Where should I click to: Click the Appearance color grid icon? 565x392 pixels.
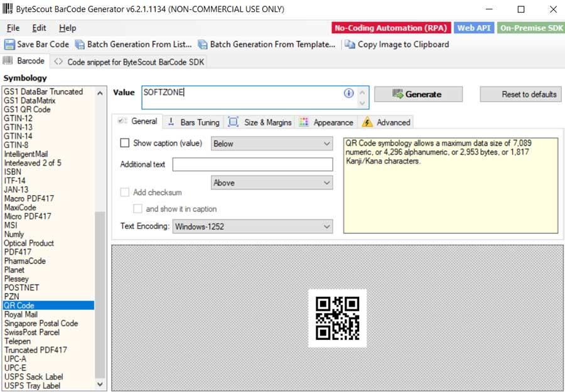coord(304,122)
